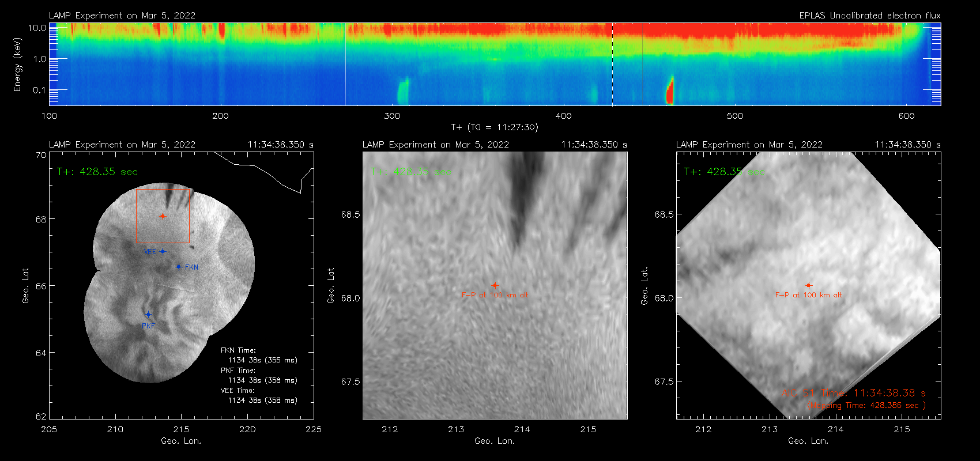Click the red low-energy burst near T+ 460
This screenshot has width=980, height=461.
[670, 90]
